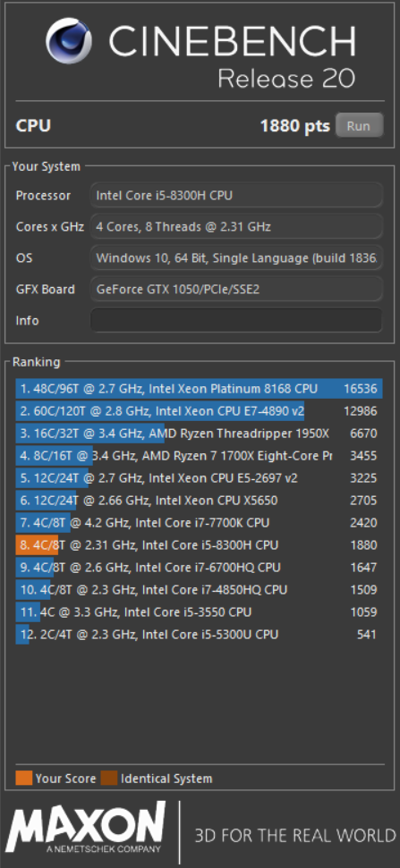Click the Processor field Intel Core i5-8300H
This screenshot has width=400, height=868.
pos(236,196)
